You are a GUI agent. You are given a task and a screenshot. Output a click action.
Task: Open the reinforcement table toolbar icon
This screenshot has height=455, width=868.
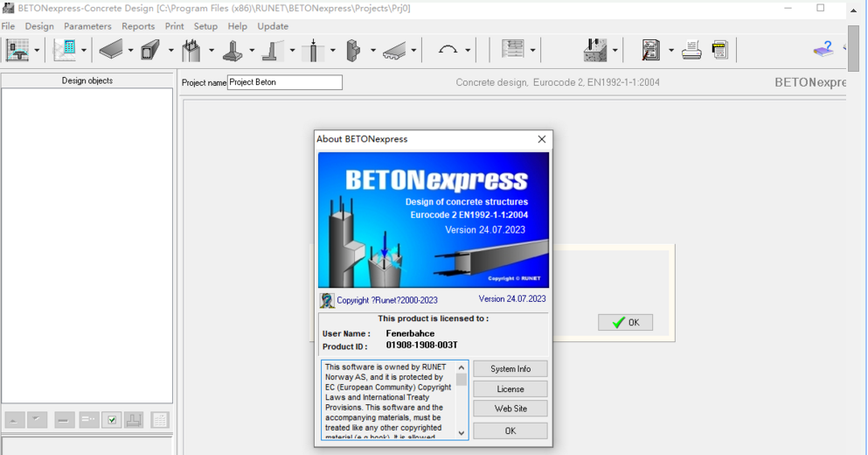click(512, 49)
